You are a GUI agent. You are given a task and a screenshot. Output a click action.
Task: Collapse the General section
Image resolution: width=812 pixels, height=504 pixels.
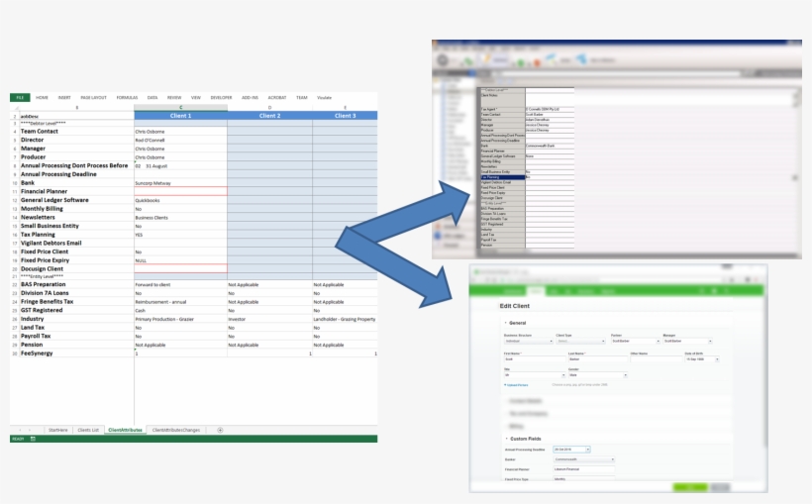coord(507,323)
